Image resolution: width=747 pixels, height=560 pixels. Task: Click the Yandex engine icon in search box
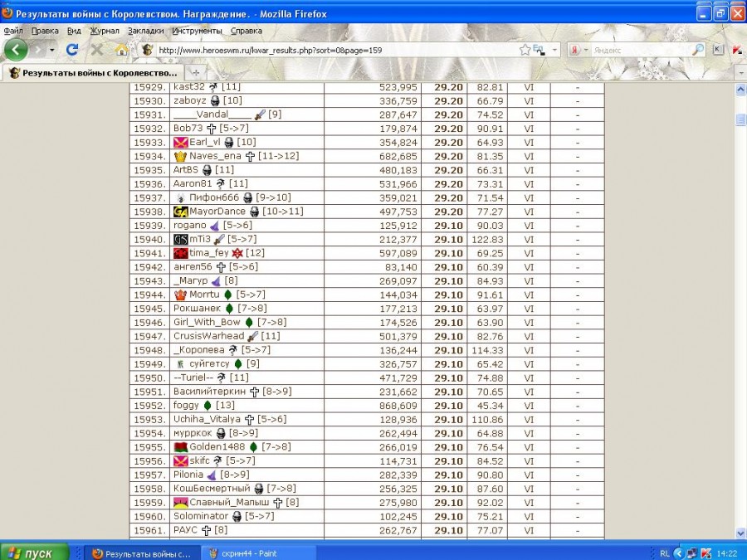(x=575, y=50)
